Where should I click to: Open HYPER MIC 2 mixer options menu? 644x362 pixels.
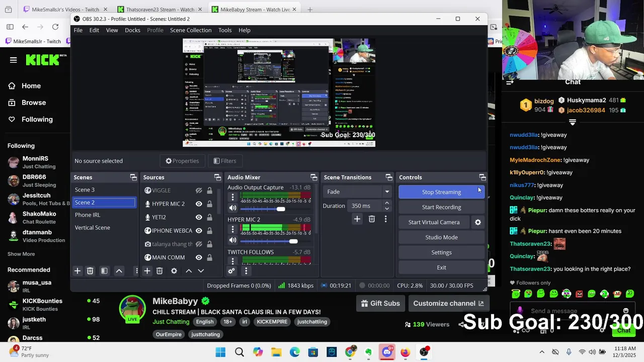point(232,229)
